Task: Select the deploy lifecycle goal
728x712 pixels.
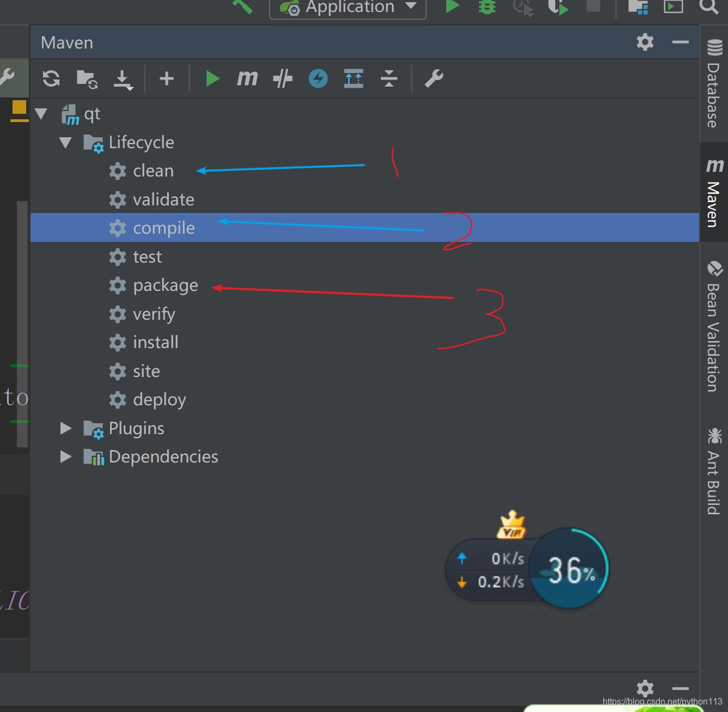Action: (147, 400)
